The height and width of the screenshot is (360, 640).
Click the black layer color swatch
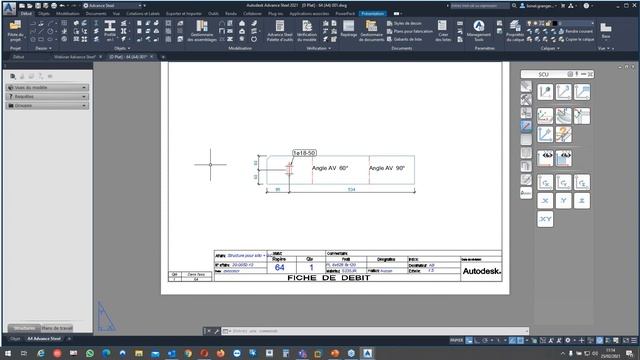tap(554, 23)
